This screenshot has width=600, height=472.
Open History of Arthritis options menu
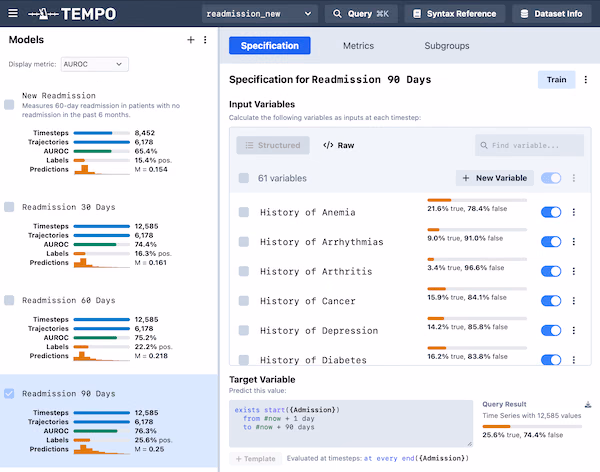574,271
